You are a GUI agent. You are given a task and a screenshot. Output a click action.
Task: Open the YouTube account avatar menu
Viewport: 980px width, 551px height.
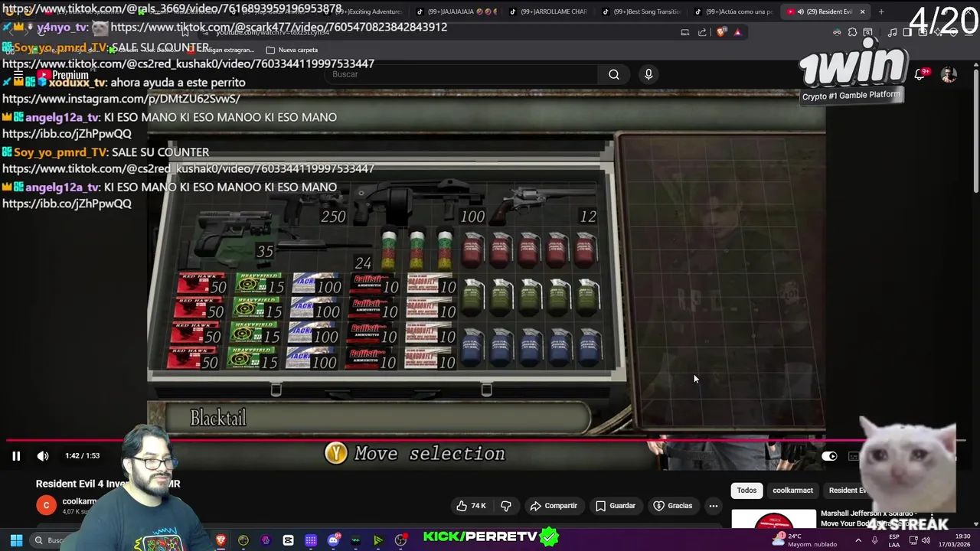coord(949,74)
